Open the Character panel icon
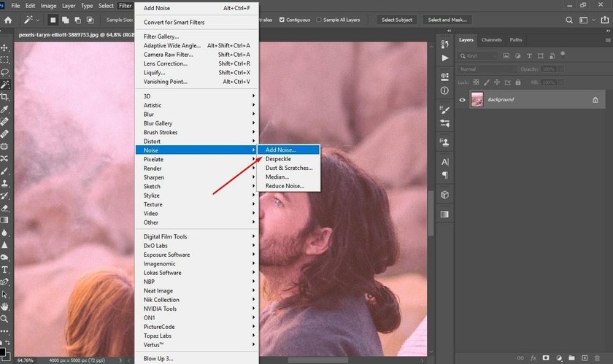The height and width of the screenshot is (364, 613). point(444,162)
